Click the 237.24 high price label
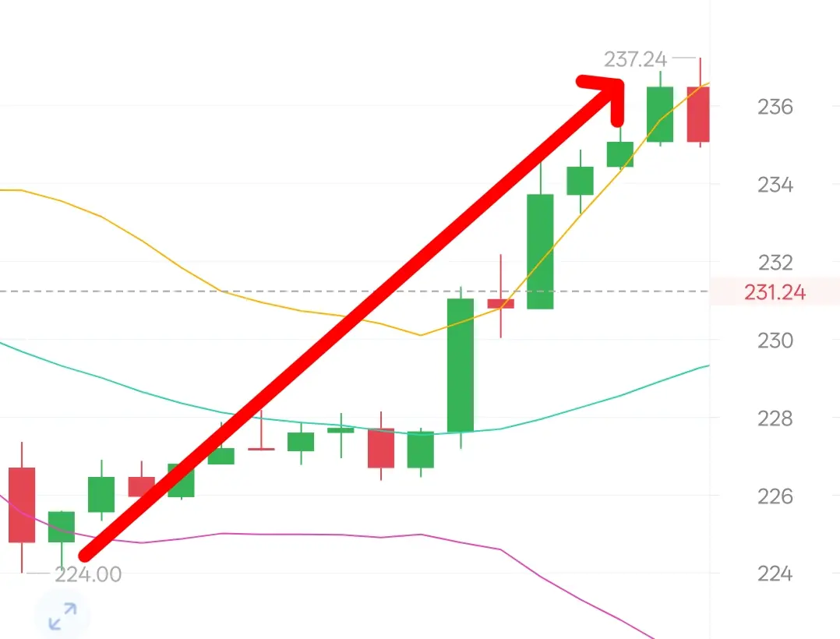Image resolution: width=840 pixels, height=639 pixels. coord(635,59)
